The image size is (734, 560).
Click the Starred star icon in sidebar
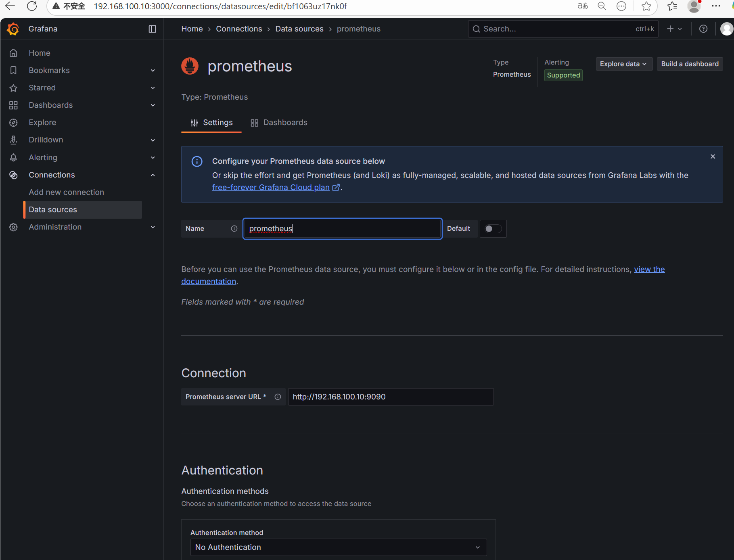point(13,88)
